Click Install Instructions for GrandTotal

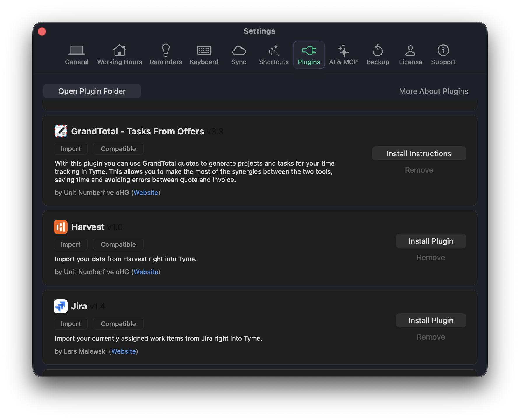tap(419, 153)
